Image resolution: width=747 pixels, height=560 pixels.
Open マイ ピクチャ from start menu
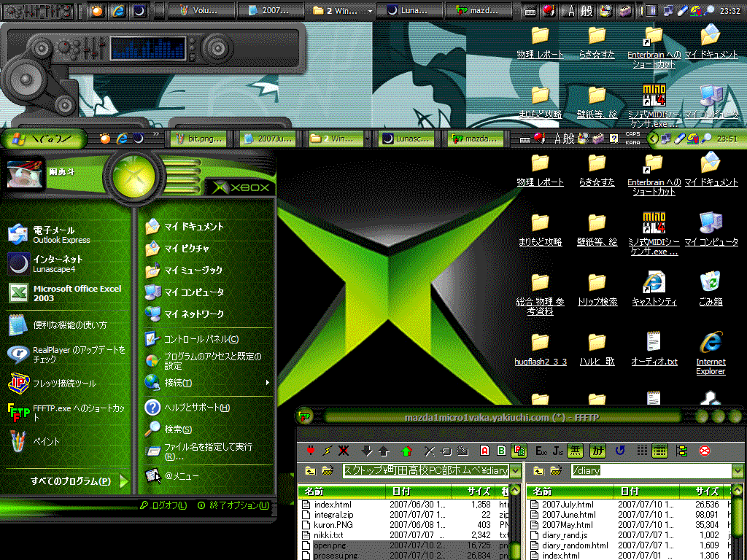pyautogui.click(x=208, y=248)
